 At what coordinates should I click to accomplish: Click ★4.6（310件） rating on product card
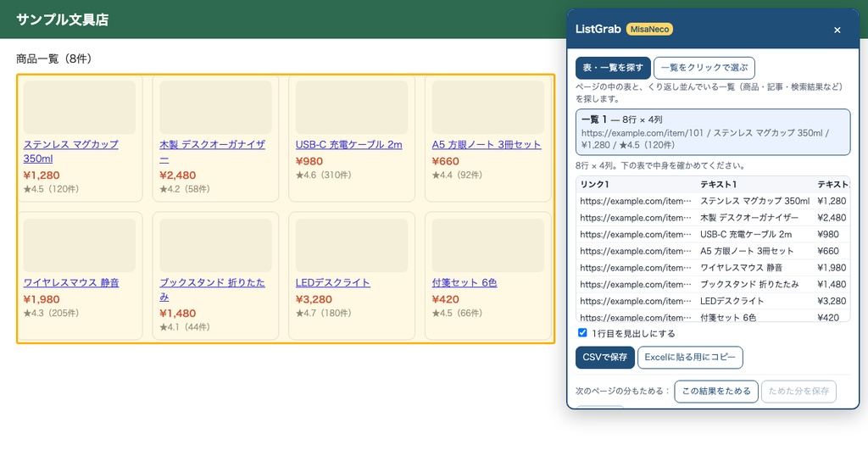pyautogui.click(x=323, y=175)
